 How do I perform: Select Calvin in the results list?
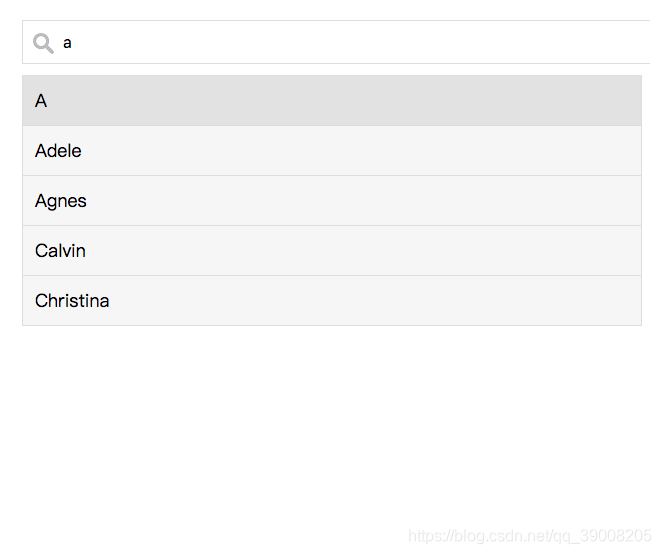(x=332, y=251)
